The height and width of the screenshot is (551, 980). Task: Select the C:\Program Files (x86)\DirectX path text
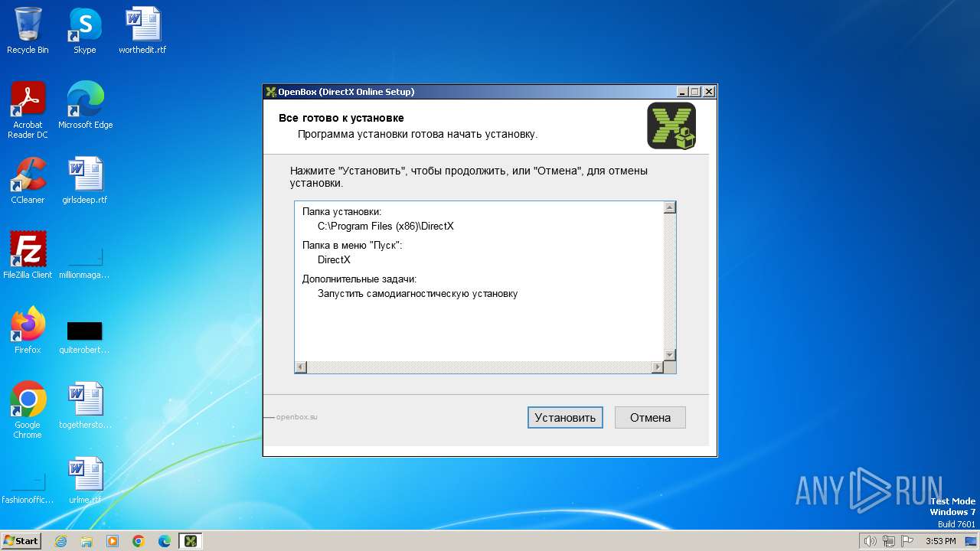[x=386, y=227]
